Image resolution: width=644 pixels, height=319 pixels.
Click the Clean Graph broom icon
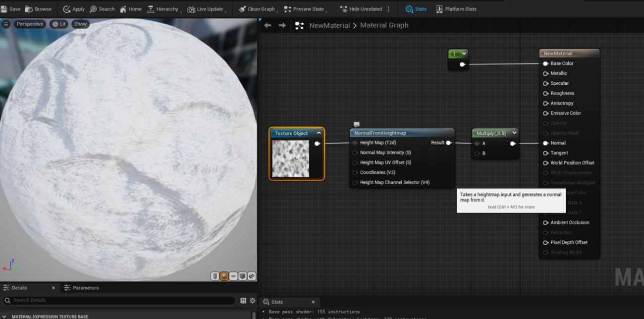click(x=242, y=9)
